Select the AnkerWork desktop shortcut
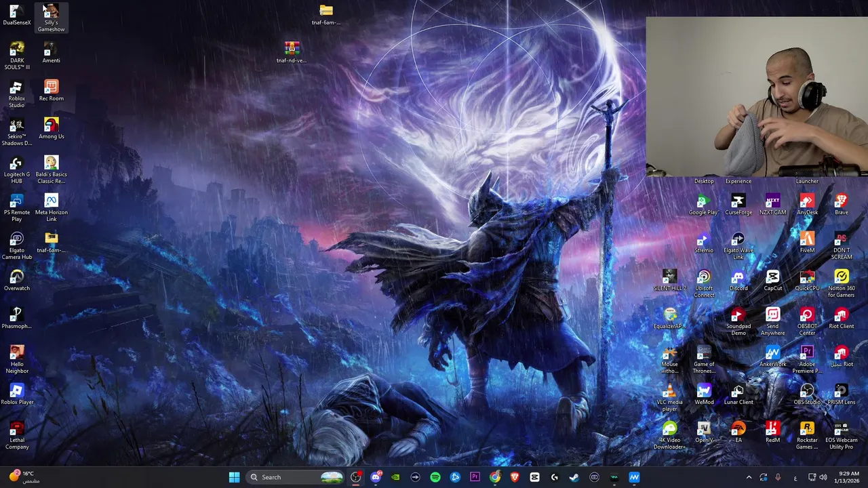Viewport: 868px width, 488px height. coord(772,357)
